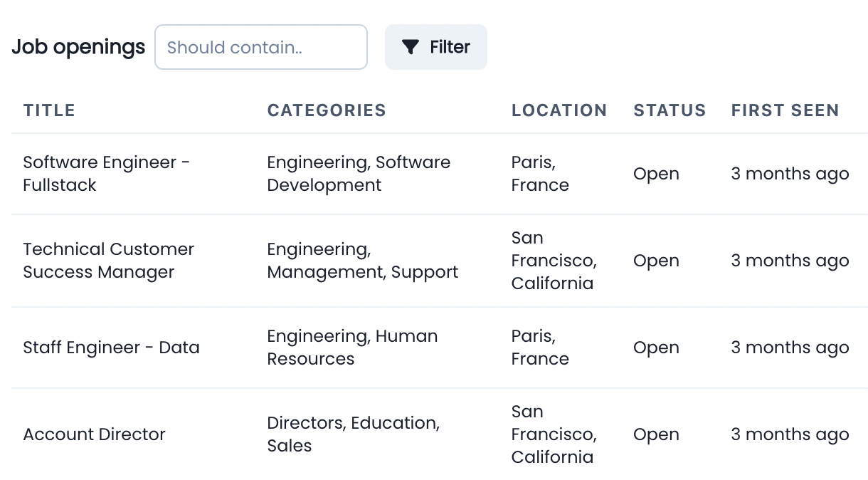Click the funnel icon in Filter button
Screen dimensions: 868x480
(x=410, y=47)
